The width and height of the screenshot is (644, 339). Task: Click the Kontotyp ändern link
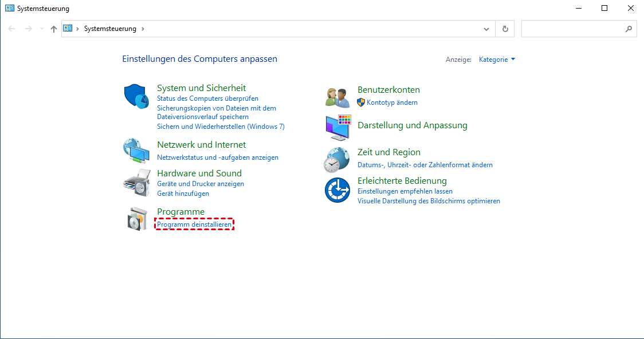(x=392, y=103)
